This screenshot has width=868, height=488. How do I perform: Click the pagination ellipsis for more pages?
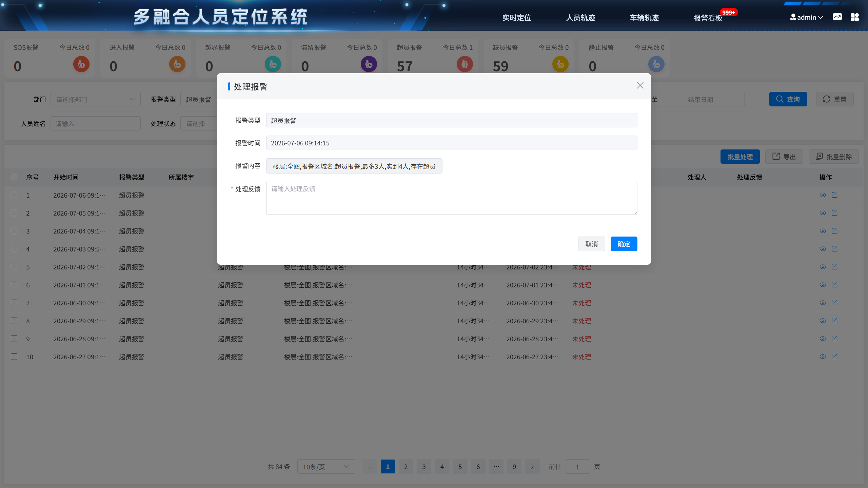[x=496, y=467]
